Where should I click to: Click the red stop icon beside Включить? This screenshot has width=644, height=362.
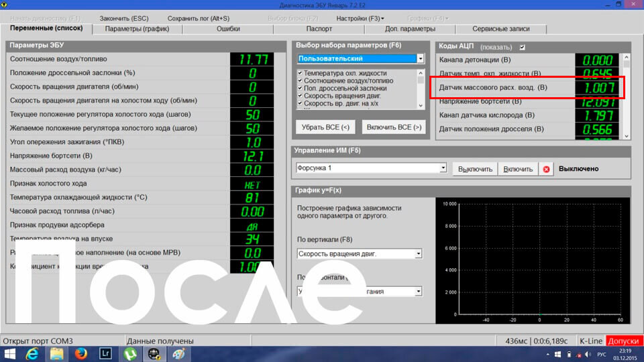(546, 169)
